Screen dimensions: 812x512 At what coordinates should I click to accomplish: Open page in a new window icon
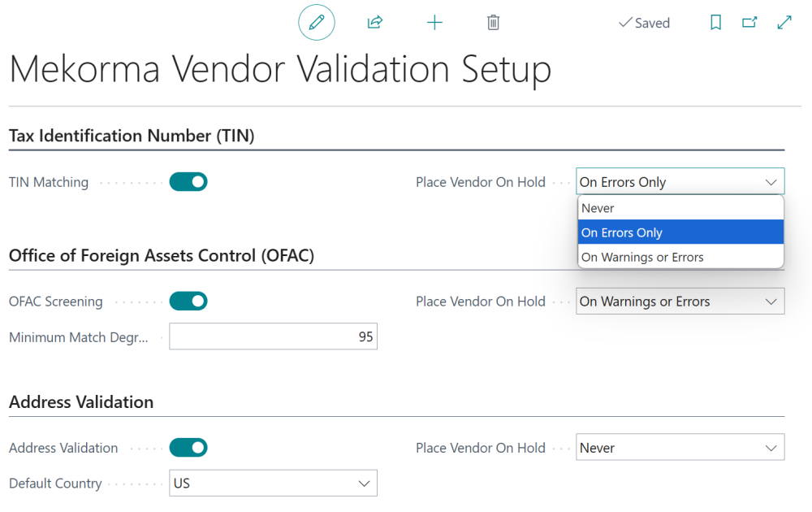(x=749, y=22)
